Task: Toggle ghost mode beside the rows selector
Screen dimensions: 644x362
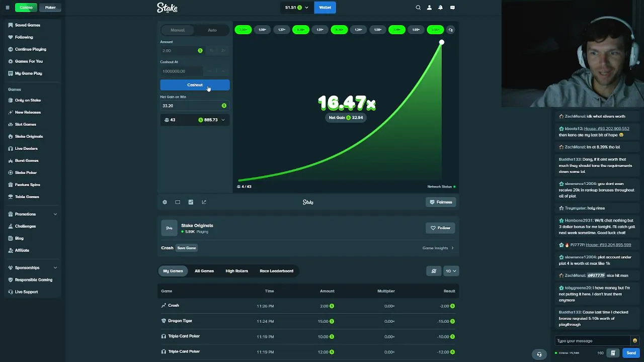Action: pos(434,271)
